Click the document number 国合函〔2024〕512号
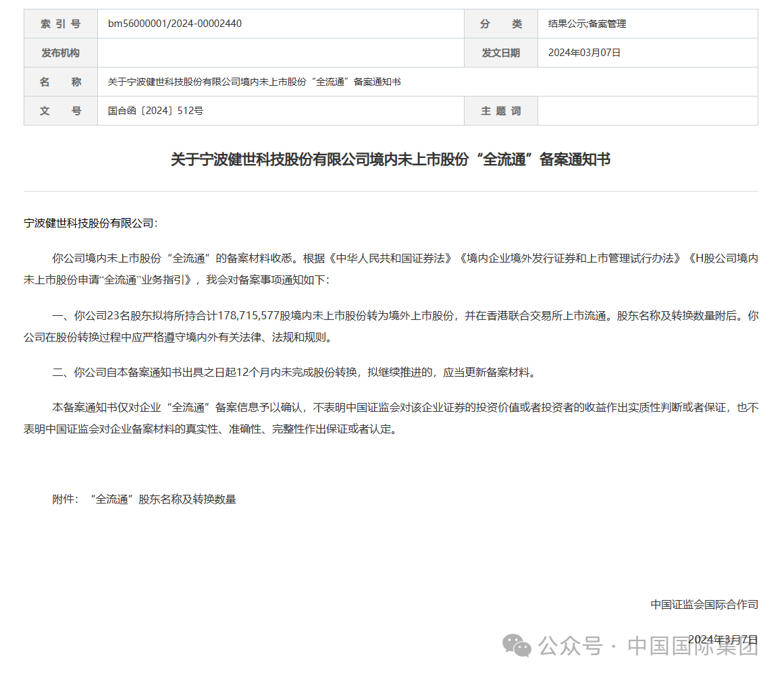Image resolution: width=784 pixels, height=677 pixels. click(155, 111)
